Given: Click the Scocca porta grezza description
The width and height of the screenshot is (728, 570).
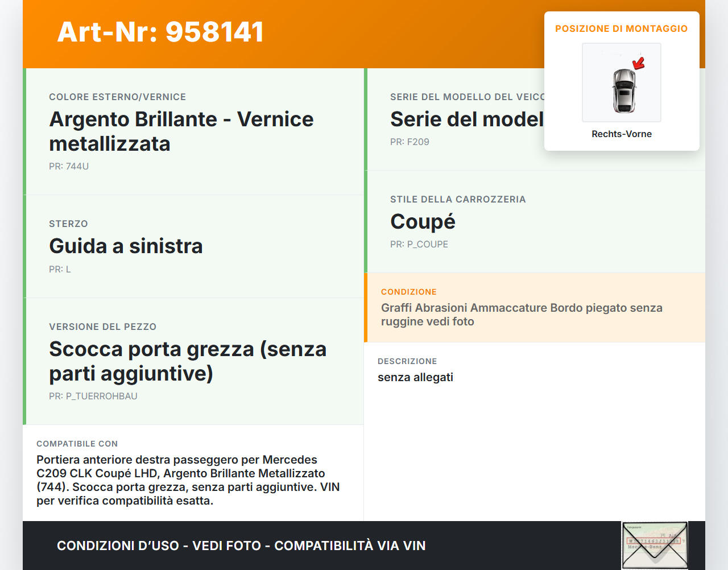Looking at the screenshot, I should (188, 361).
